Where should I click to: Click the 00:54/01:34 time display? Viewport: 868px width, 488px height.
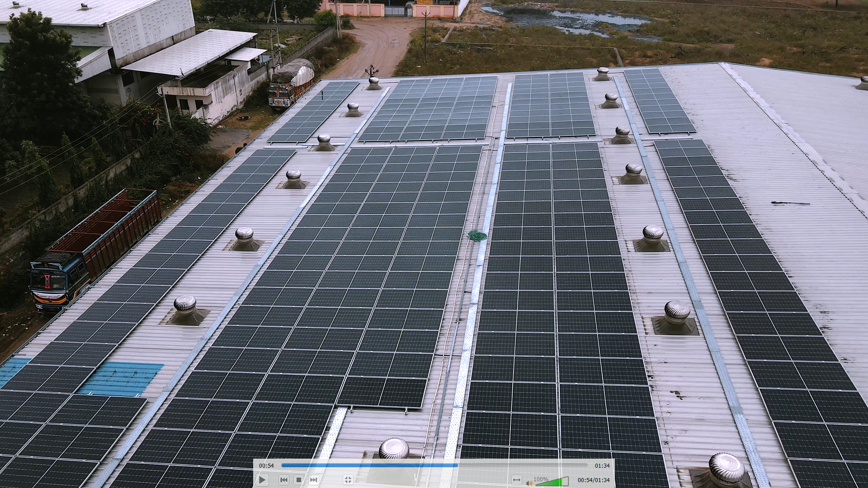point(593,480)
